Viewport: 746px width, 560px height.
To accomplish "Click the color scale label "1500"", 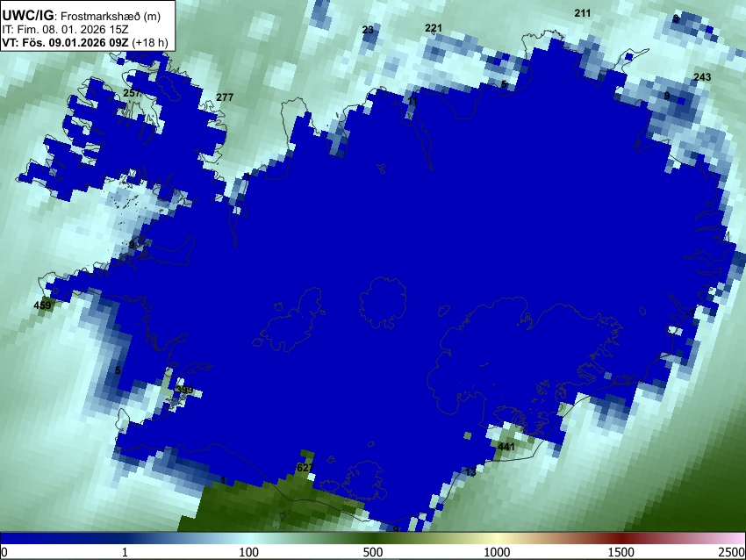I will (x=621, y=552).
